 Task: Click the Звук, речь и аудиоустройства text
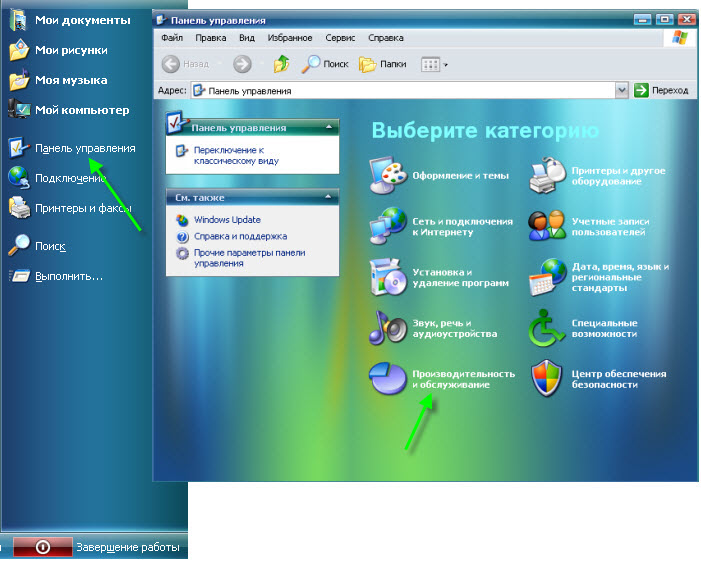[x=455, y=329]
